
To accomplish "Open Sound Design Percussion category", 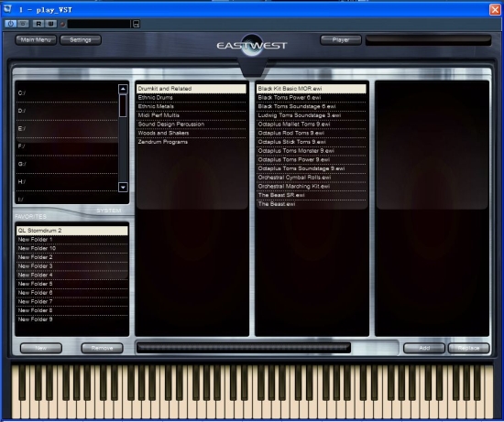I will (x=192, y=124).
